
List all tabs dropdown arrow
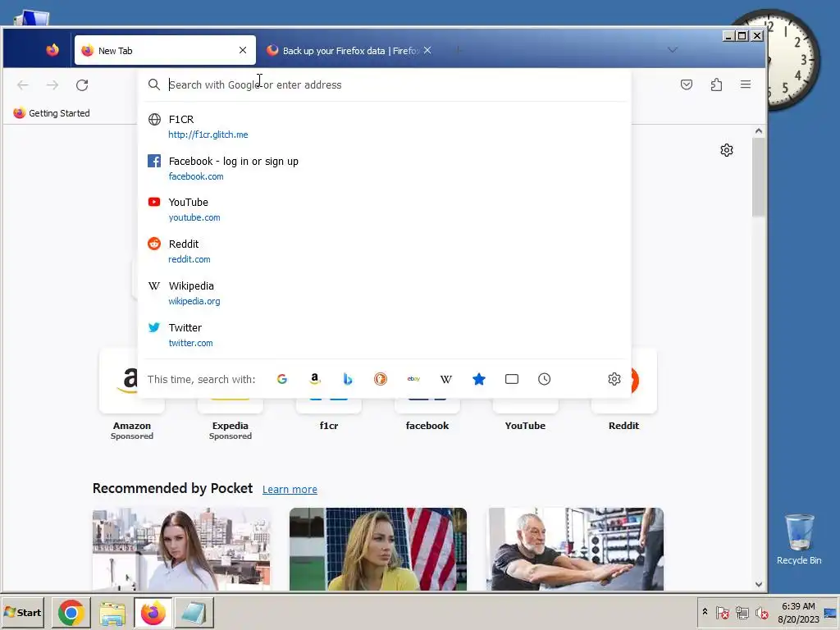click(x=673, y=50)
